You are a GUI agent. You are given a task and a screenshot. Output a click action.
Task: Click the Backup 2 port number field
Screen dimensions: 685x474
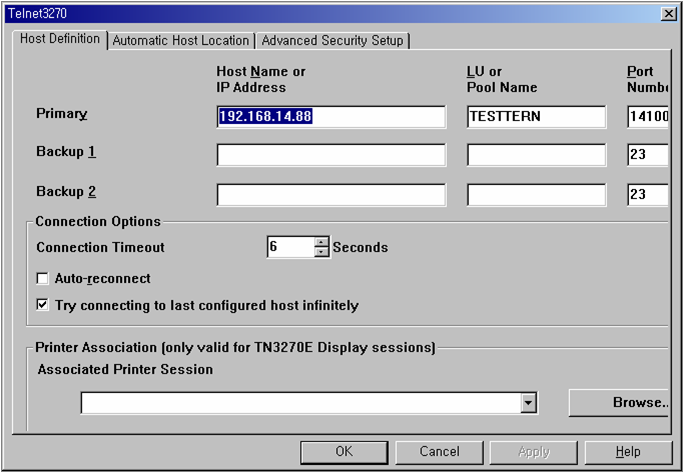(x=648, y=194)
